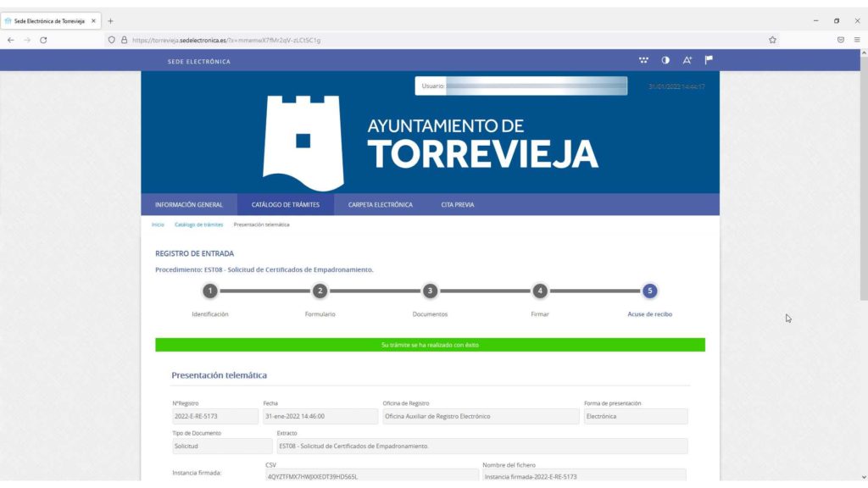Click the SEDE ELECTRÓNICA header link

[x=198, y=61]
